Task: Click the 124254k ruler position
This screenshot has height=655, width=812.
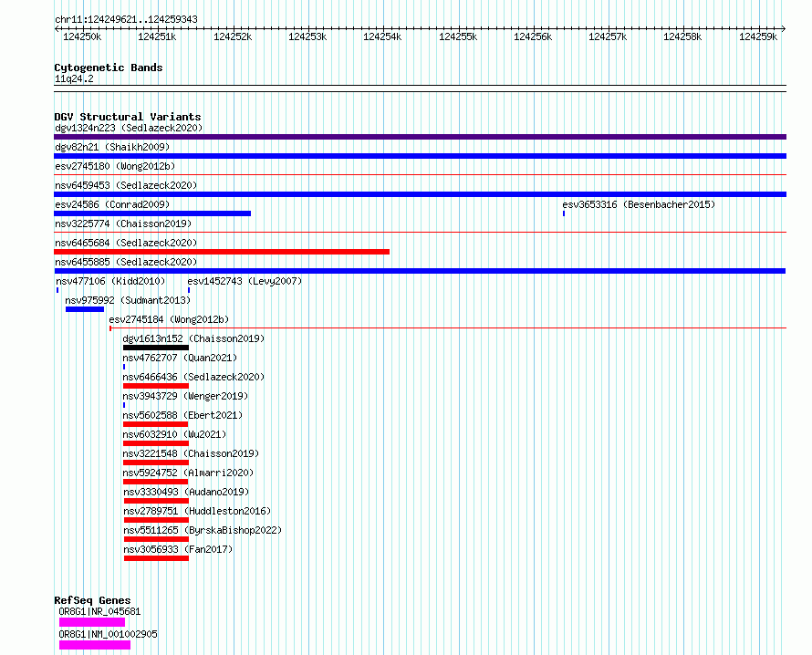Action: point(382,36)
